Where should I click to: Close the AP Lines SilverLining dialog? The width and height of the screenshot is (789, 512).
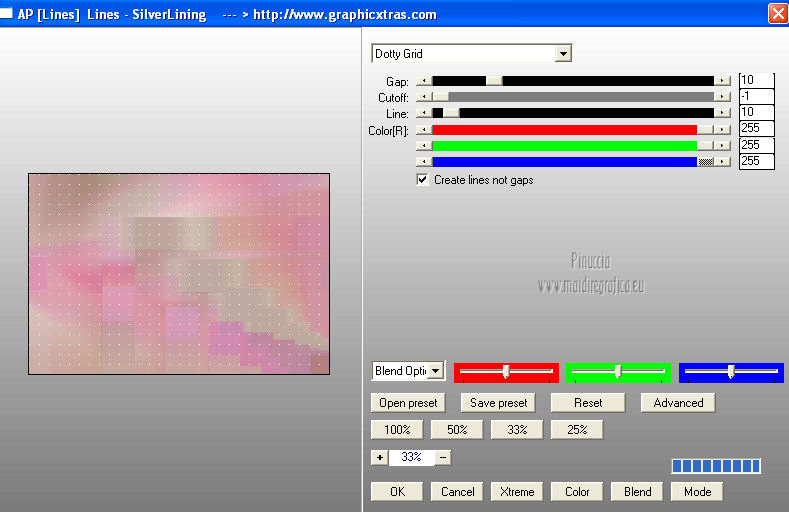coord(778,13)
